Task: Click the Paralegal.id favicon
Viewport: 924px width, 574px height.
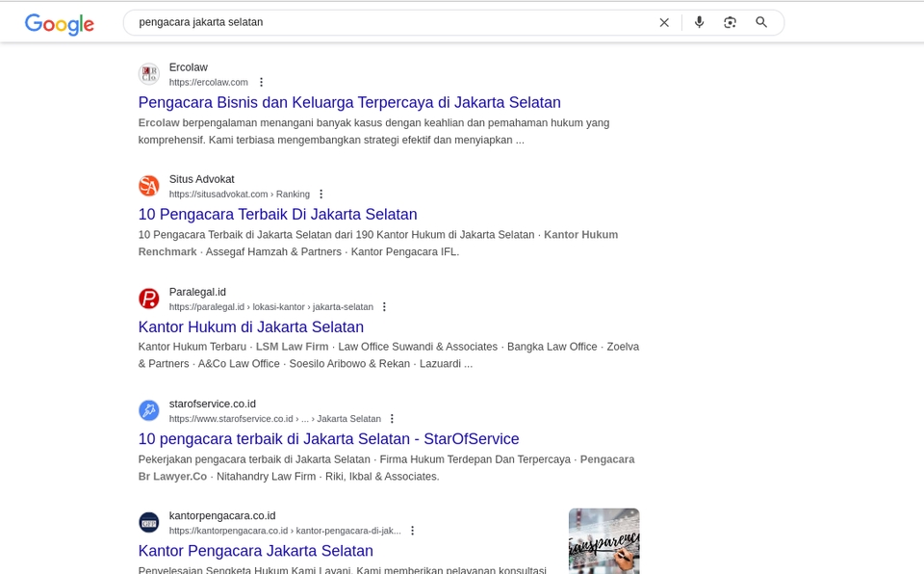Action: click(149, 299)
